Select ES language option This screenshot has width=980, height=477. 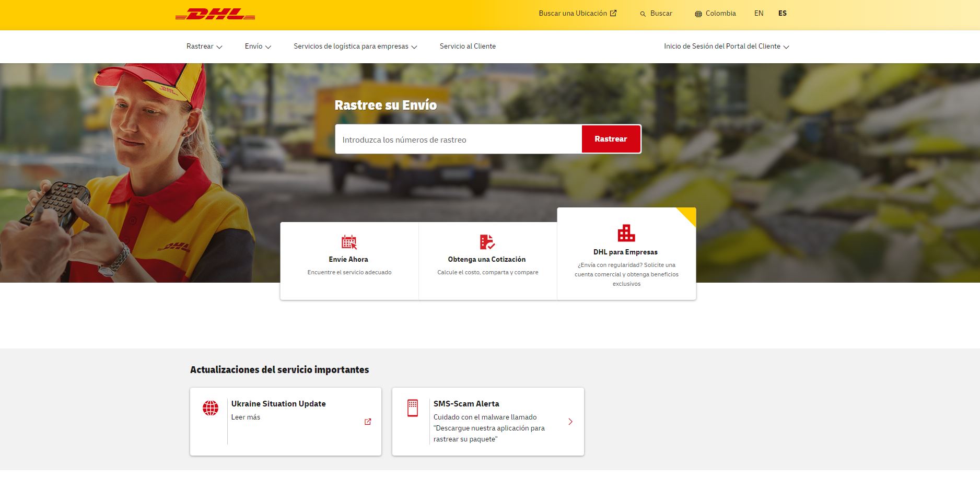pyautogui.click(x=782, y=14)
